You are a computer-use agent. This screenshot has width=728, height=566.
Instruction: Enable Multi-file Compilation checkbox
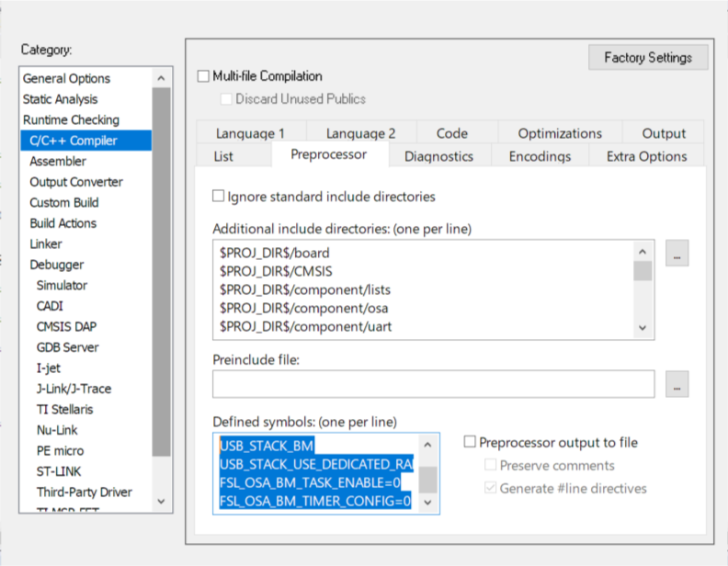click(x=204, y=76)
